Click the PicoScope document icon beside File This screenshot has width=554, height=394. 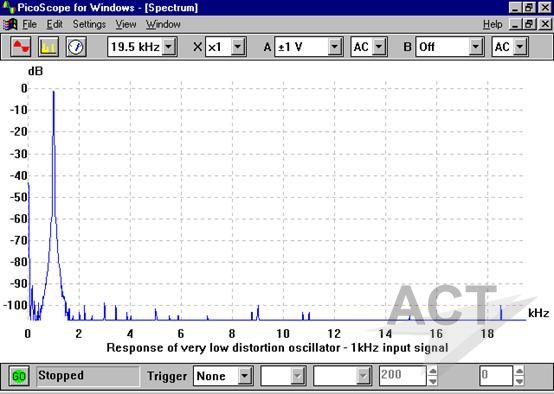pos(10,24)
